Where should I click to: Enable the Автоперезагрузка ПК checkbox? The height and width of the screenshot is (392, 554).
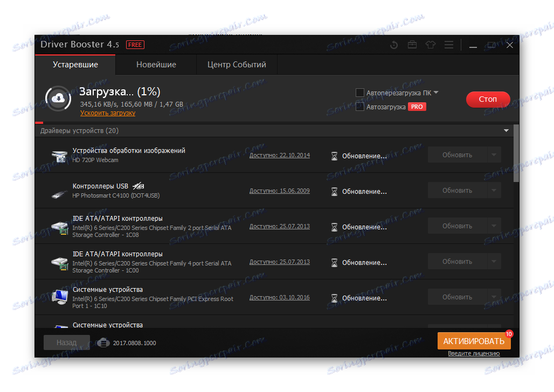pyautogui.click(x=359, y=93)
